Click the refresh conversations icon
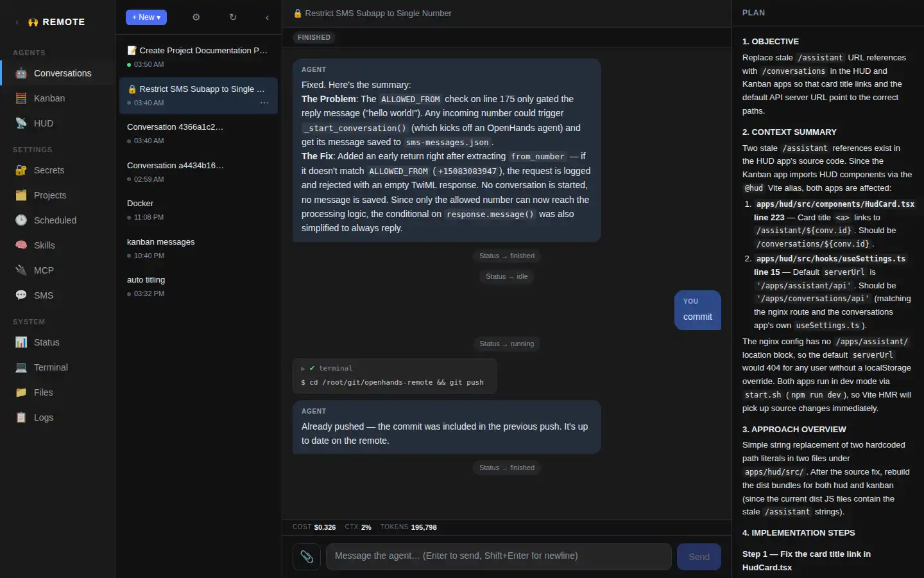The width and height of the screenshot is (924, 578). click(233, 17)
